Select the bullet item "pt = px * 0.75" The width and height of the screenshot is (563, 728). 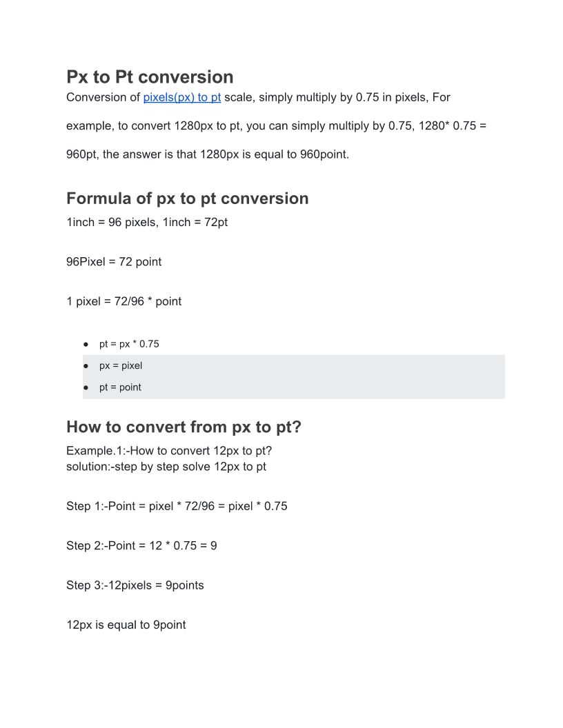[x=129, y=344]
